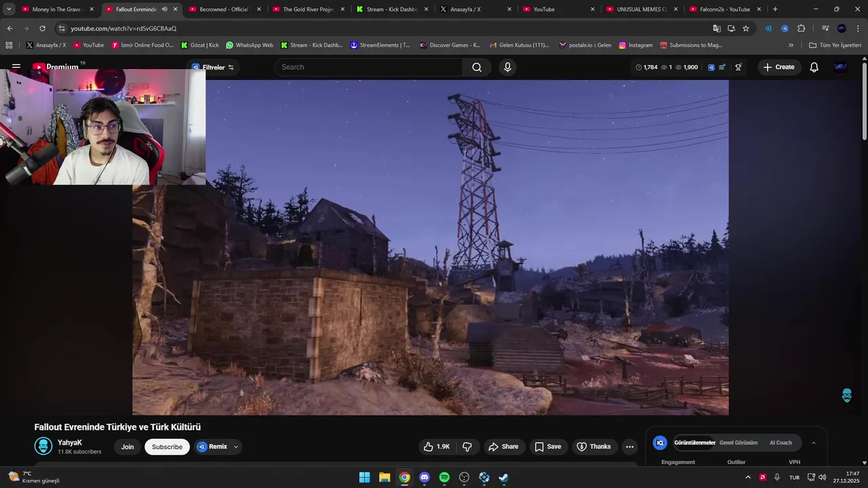Open the site information icon
This screenshot has width=868, height=488.
tap(62, 28)
